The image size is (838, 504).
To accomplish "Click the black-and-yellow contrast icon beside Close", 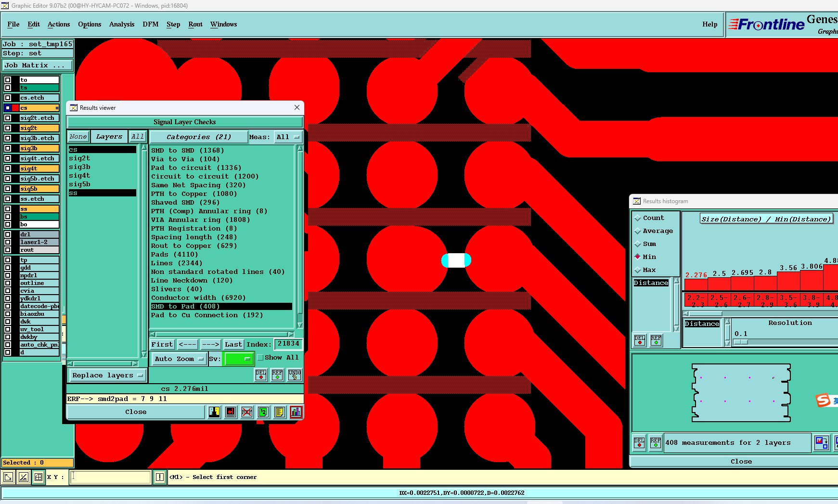I will [x=214, y=412].
